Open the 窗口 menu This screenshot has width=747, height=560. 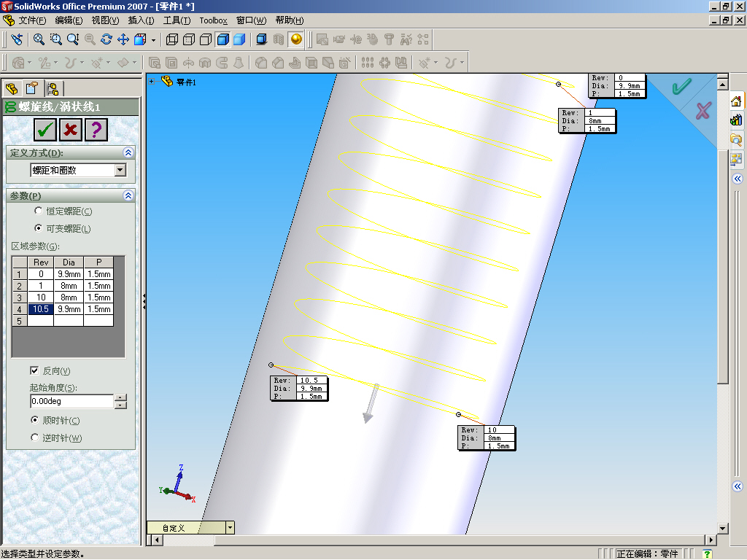pos(251,20)
